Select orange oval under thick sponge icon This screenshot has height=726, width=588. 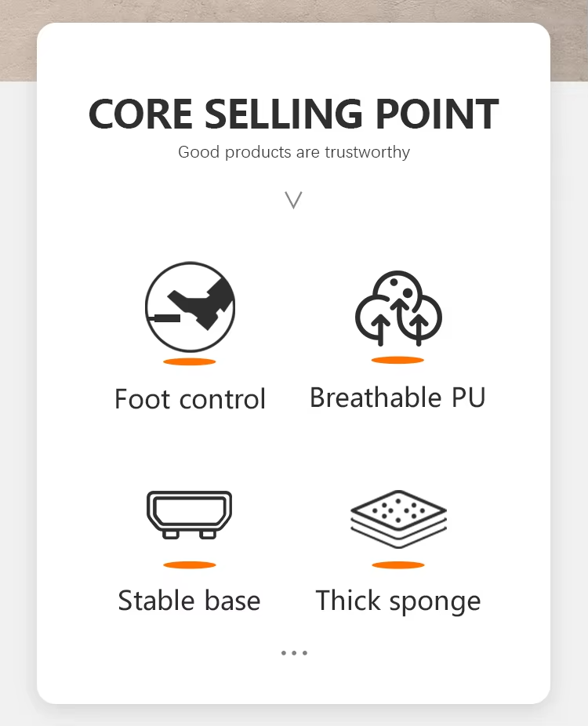point(398,564)
